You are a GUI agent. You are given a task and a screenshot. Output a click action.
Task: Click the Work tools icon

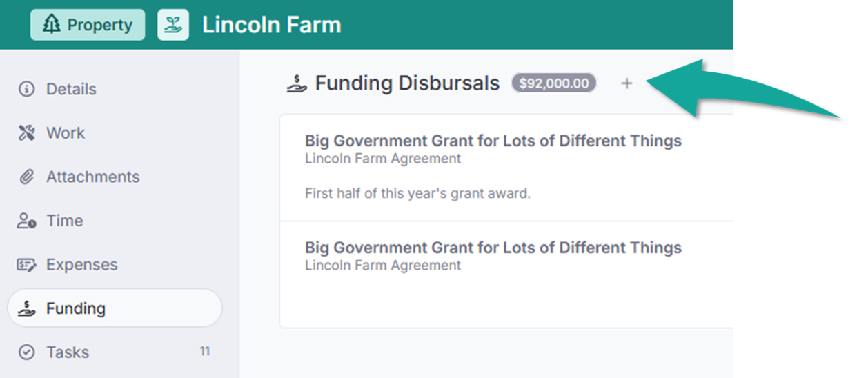[26, 133]
